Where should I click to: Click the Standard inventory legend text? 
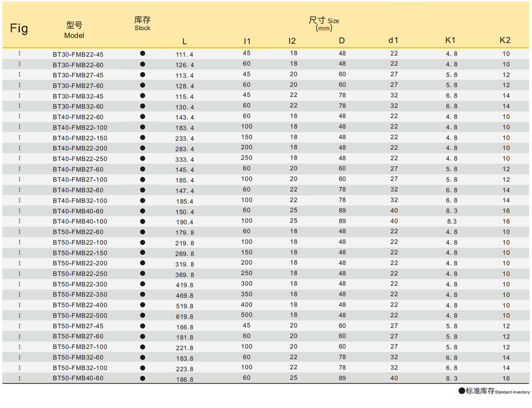click(498, 391)
